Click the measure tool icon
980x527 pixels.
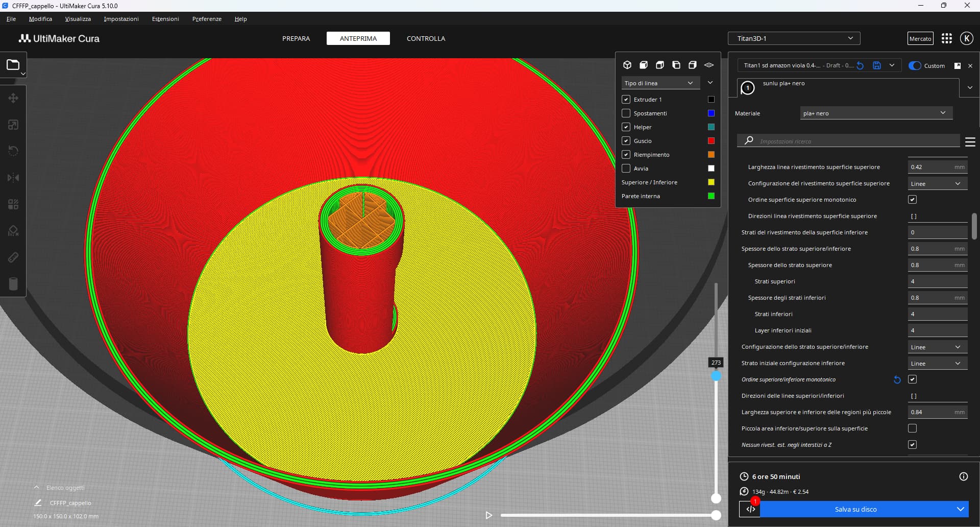pyautogui.click(x=13, y=257)
